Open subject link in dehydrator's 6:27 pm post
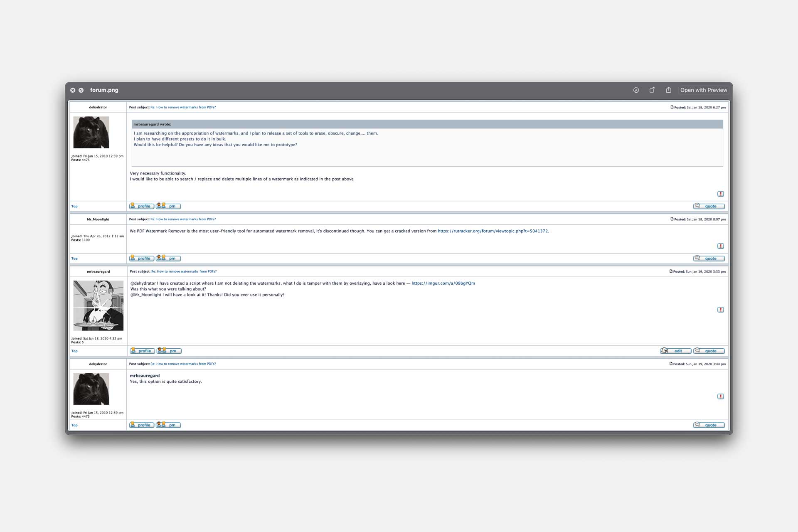 [183, 107]
